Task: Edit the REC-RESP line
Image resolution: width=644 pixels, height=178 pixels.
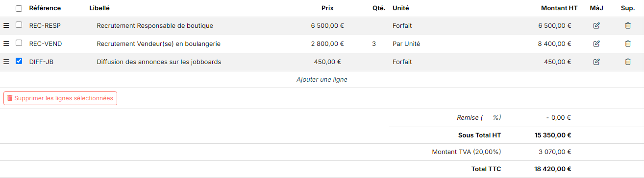Action: (x=596, y=26)
